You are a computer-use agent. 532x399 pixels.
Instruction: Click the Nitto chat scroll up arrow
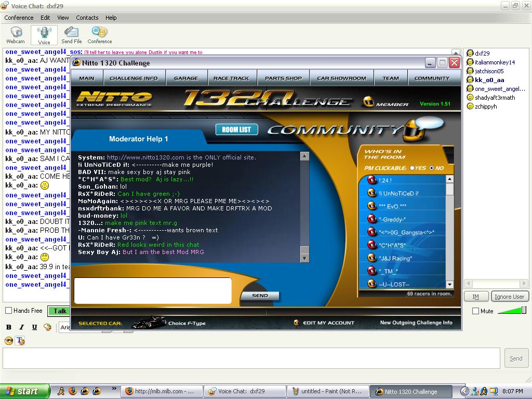tap(304, 156)
